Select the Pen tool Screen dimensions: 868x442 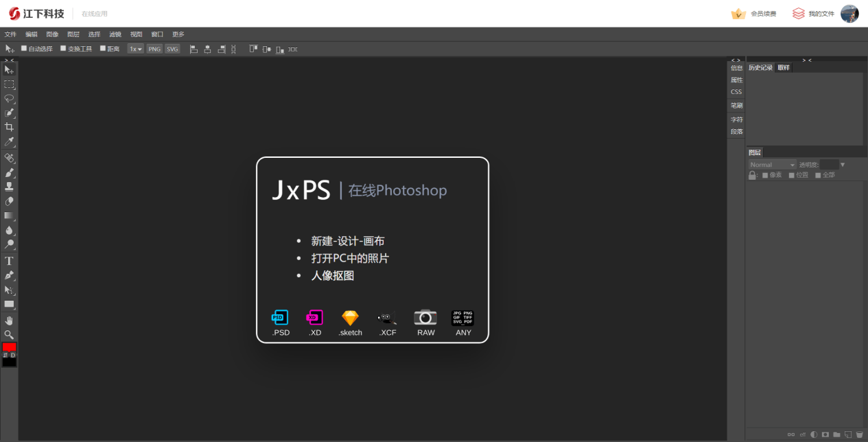pos(9,275)
